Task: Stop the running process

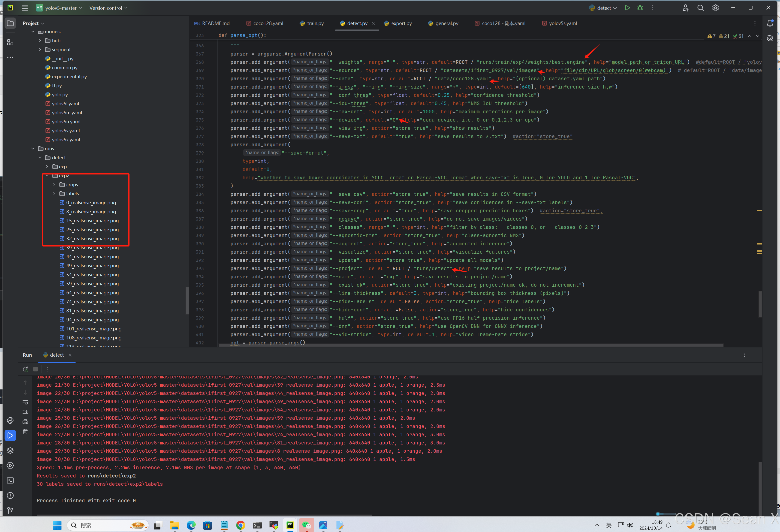Action: point(36,369)
